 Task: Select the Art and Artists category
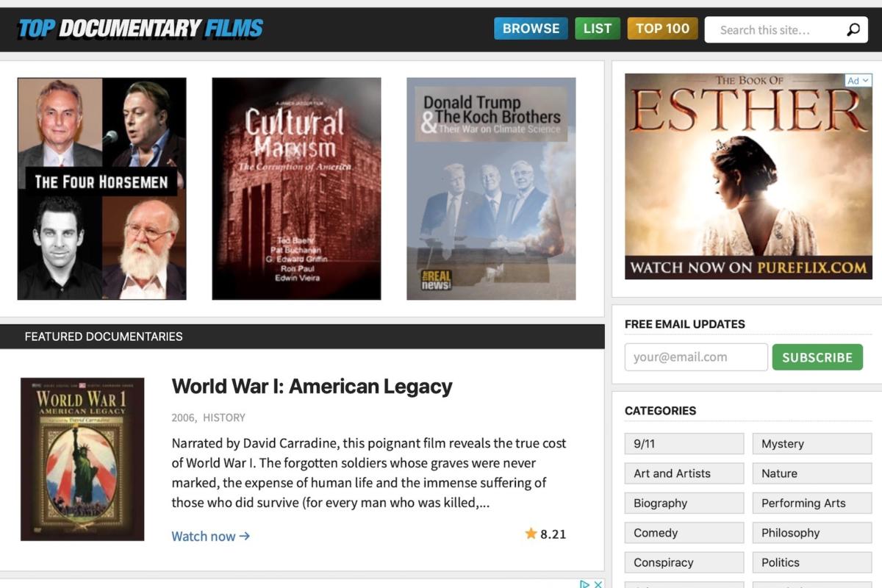coord(684,473)
